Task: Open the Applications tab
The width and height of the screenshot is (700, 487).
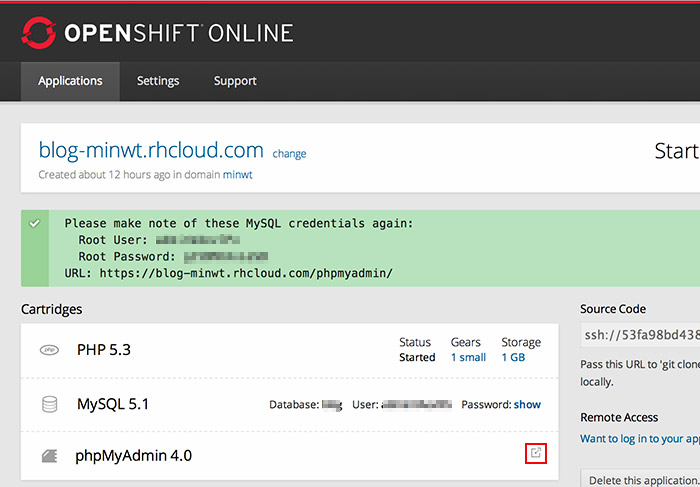Action: click(x=70, y=81)
